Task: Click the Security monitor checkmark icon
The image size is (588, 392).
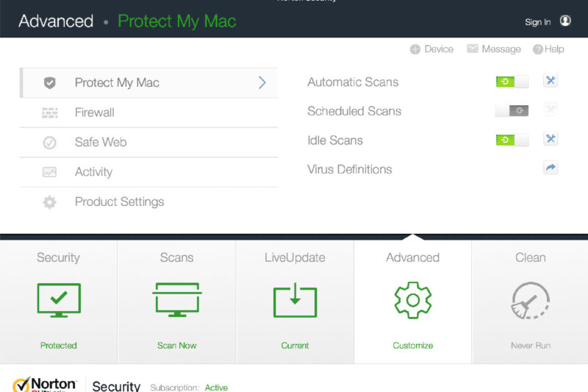Action: pos(59,301)
